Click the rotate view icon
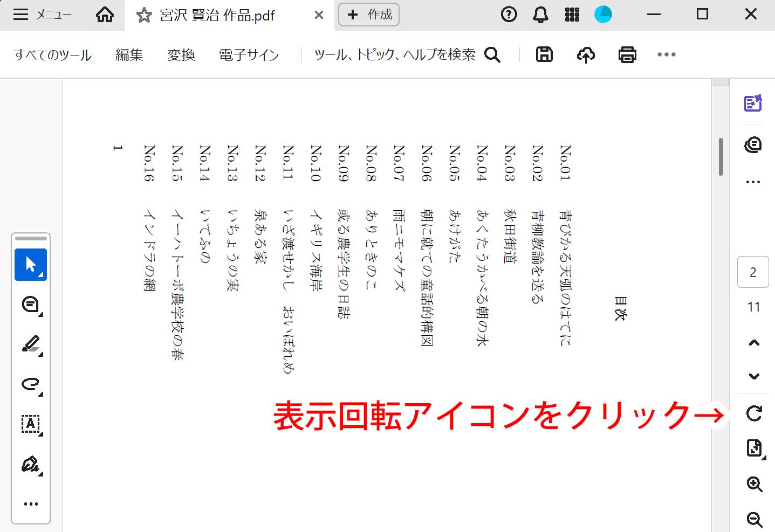This screenshot has height=532, width=775. (x=754, y=413)
